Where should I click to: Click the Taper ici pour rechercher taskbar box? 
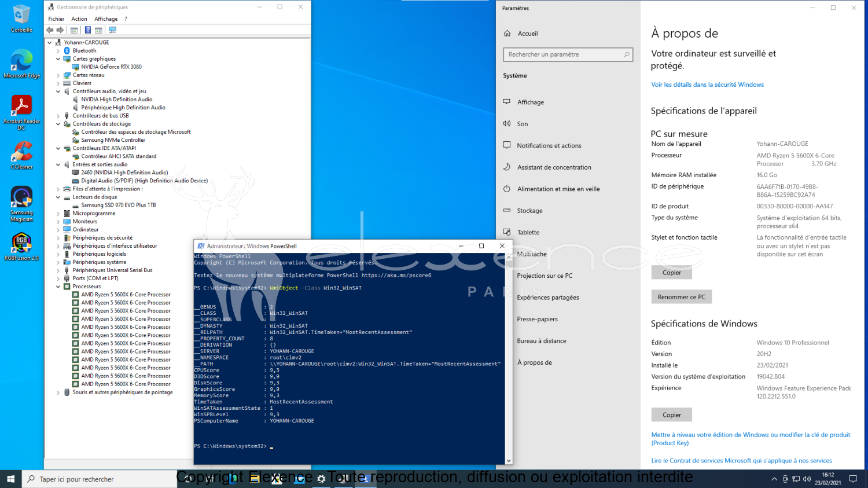pyautogui.click(x=100, y=479)
